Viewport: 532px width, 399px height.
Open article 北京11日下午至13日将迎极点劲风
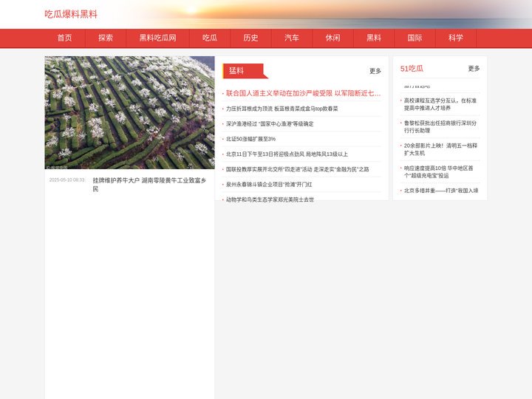pyautogui.click(x=287, y=154)
